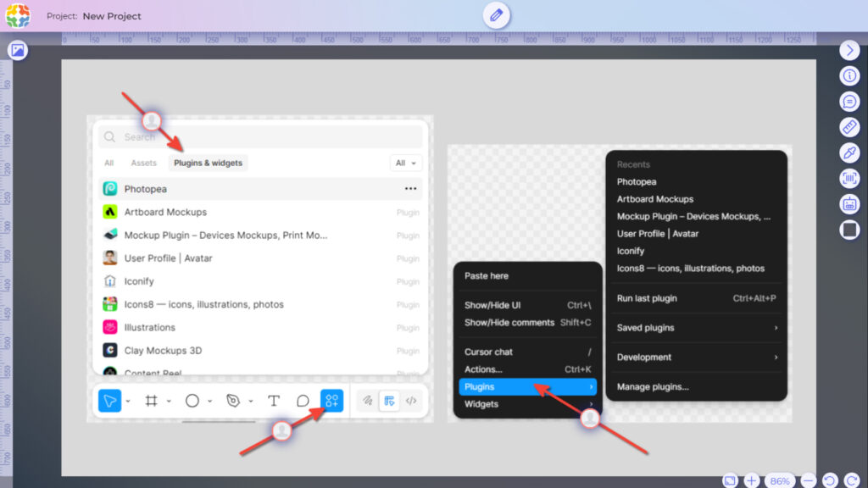Open the highlighted Plugins submenu entry

click(x=527, y=386)
